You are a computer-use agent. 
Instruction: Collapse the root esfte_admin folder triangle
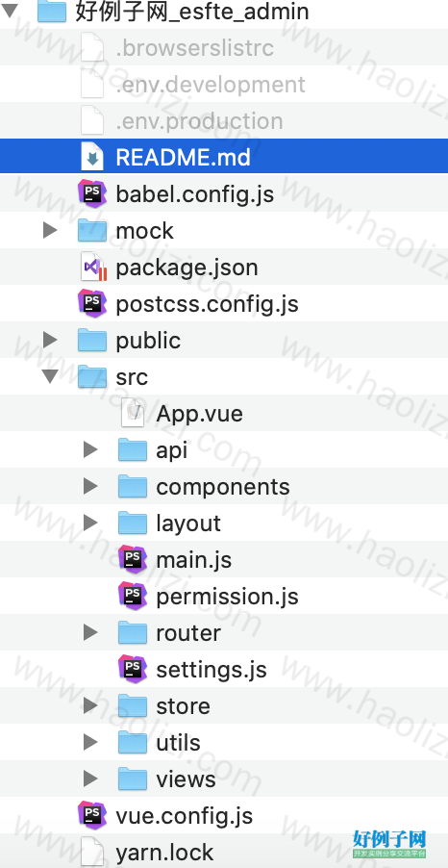pos(10,11)
